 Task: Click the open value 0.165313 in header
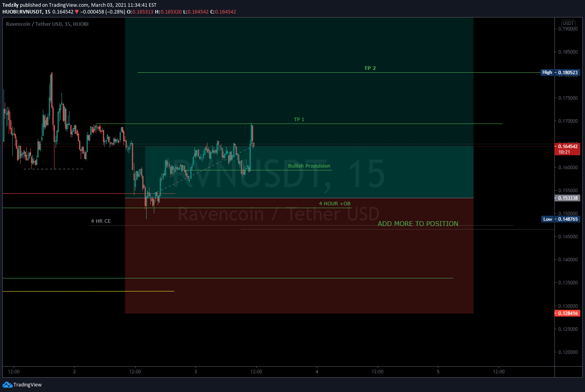pos(143,12)
